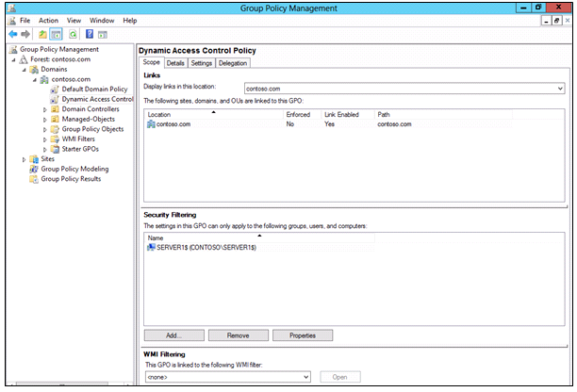Expand the WMI Filters node
Screen dimensions: 577x392
point(45,139)
